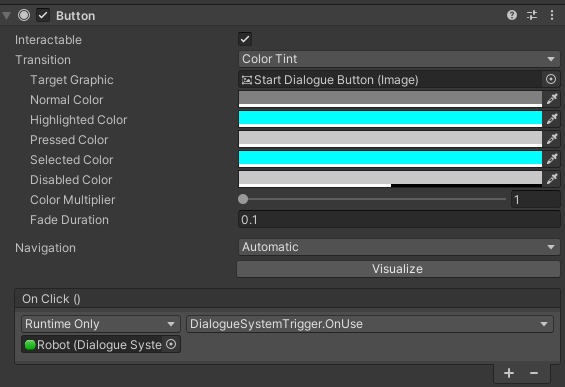Open the Button component presets icon
Image resolution: width=565 pixels, height=387 pixels.
tap(532, 15)
